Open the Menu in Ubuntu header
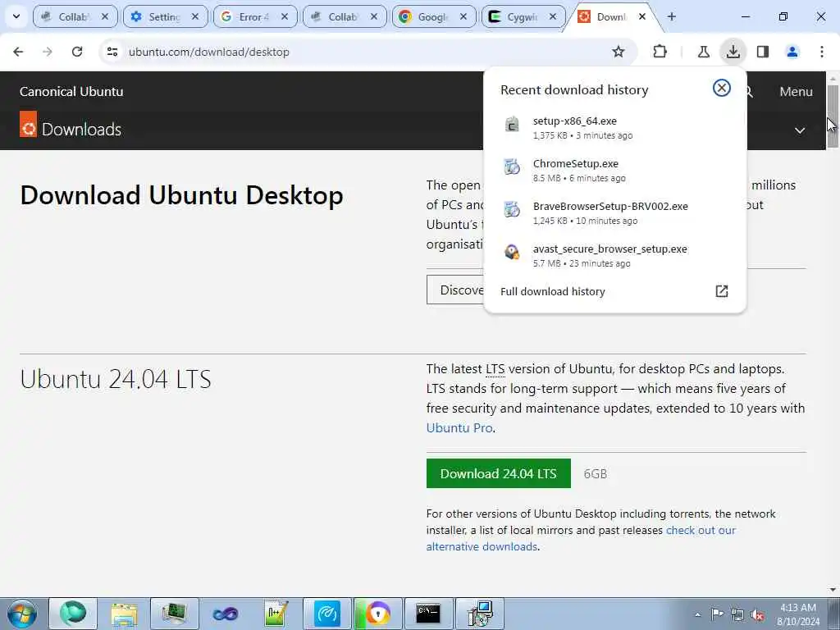The image size is (840, 630). click(796, 92)
